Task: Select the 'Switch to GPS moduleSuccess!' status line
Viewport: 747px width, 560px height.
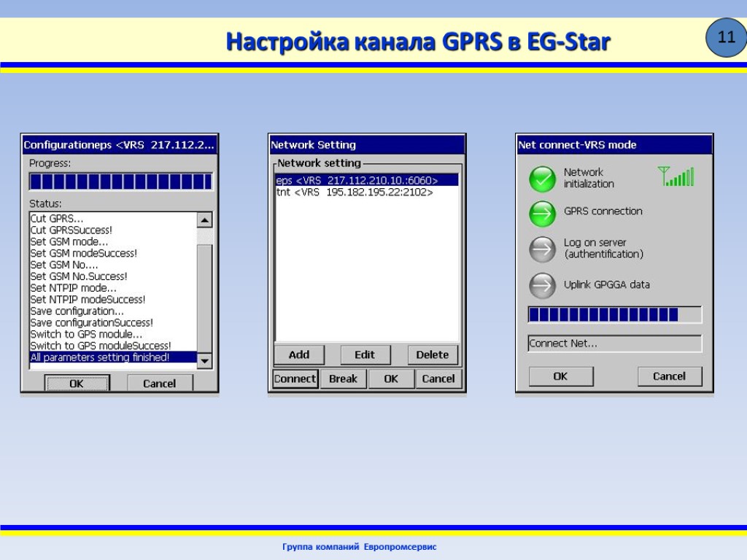Action: [113, 346]
